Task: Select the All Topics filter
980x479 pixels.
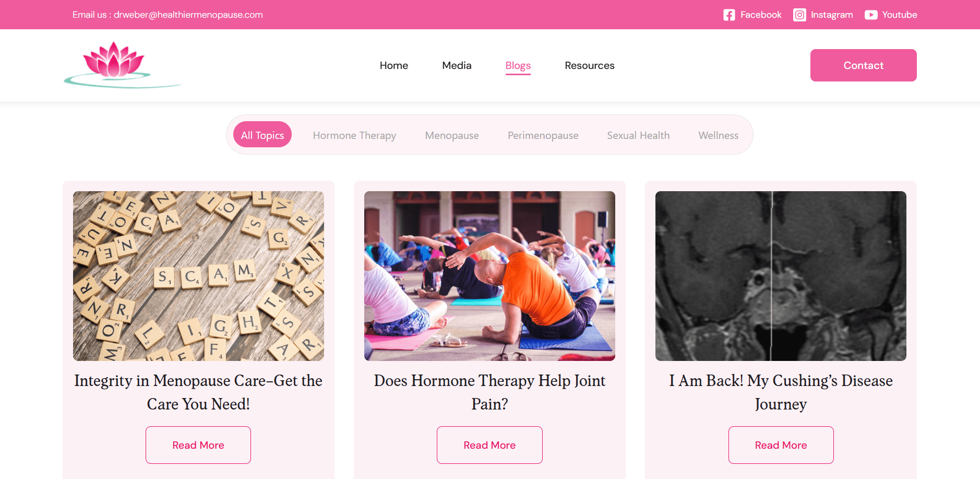Action: click(x=262, y=135)
